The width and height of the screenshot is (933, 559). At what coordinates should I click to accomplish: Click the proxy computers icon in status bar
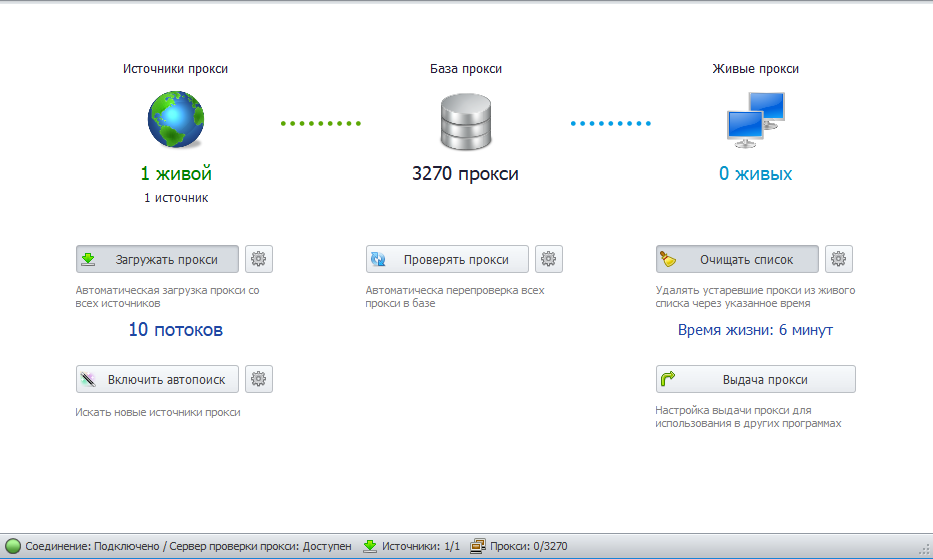point(478,546)
